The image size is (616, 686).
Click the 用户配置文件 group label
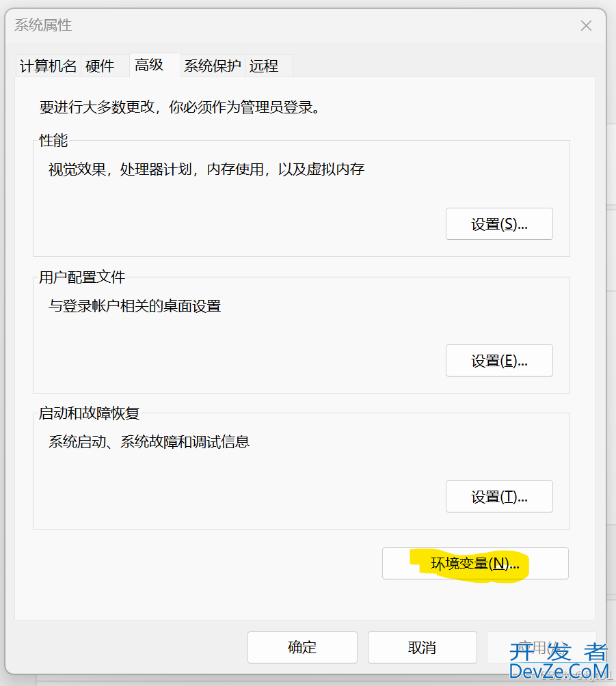[82, 277]
